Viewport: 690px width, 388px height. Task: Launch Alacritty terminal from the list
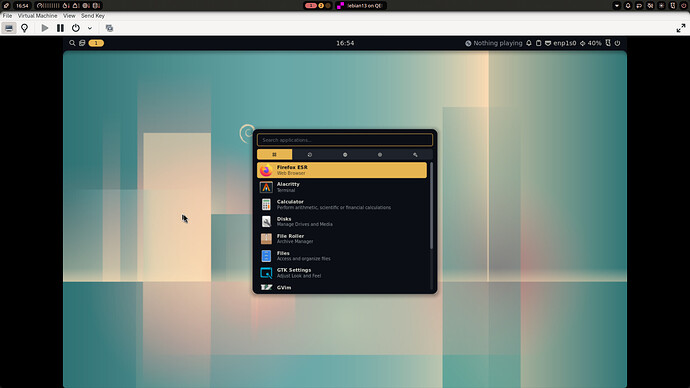click(x=342, y=187)
